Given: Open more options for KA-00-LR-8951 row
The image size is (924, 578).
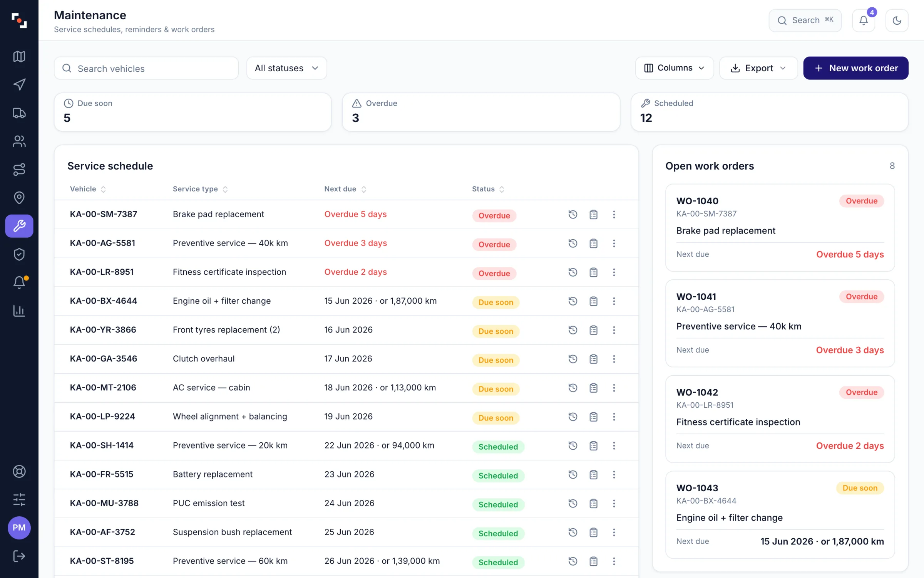Looking at the screenshot, I should pos(614,272).
